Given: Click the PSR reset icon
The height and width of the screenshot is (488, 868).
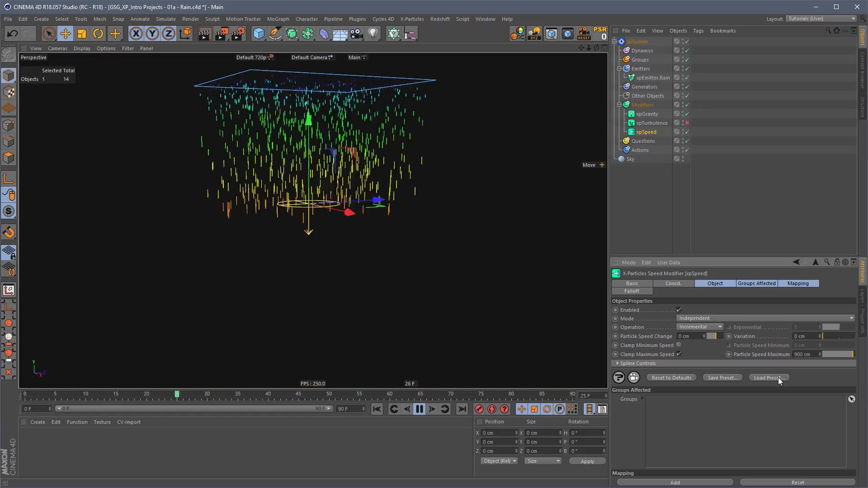Looking at the screenshot, I should point(600,33).
